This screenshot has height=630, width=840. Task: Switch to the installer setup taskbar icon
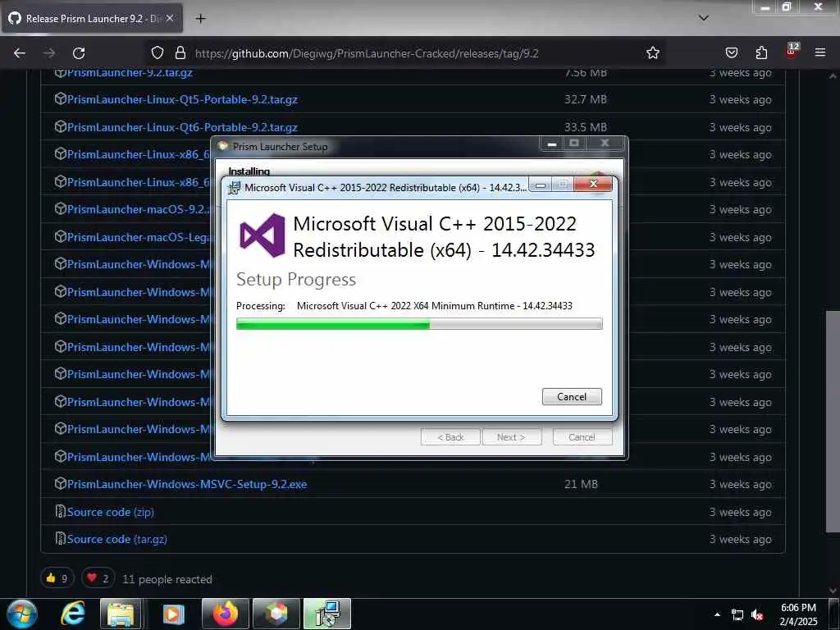[x=327, y=614]
